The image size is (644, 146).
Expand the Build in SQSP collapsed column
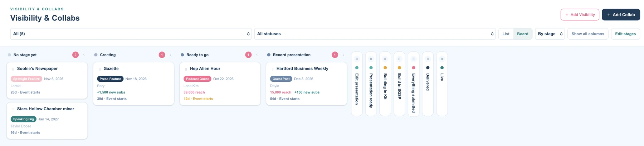(x=399, y=84)
